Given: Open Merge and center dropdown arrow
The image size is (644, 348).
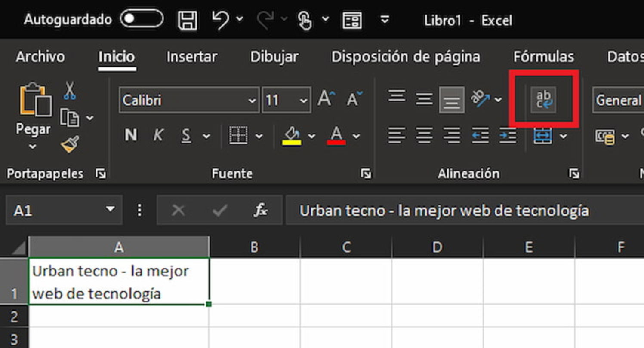Looking at the screenshot, I should (563, 136).
